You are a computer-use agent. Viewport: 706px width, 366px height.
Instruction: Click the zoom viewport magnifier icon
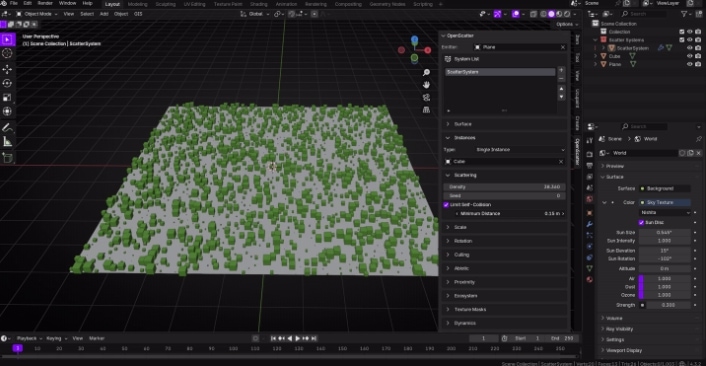coord(426,73)
